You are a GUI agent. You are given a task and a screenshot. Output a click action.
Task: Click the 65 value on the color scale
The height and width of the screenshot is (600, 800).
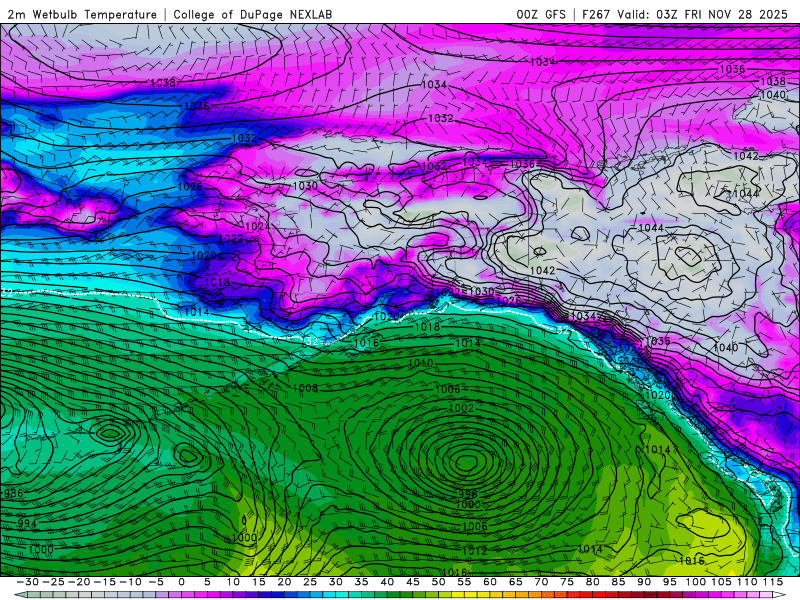(x=516, y=582)
